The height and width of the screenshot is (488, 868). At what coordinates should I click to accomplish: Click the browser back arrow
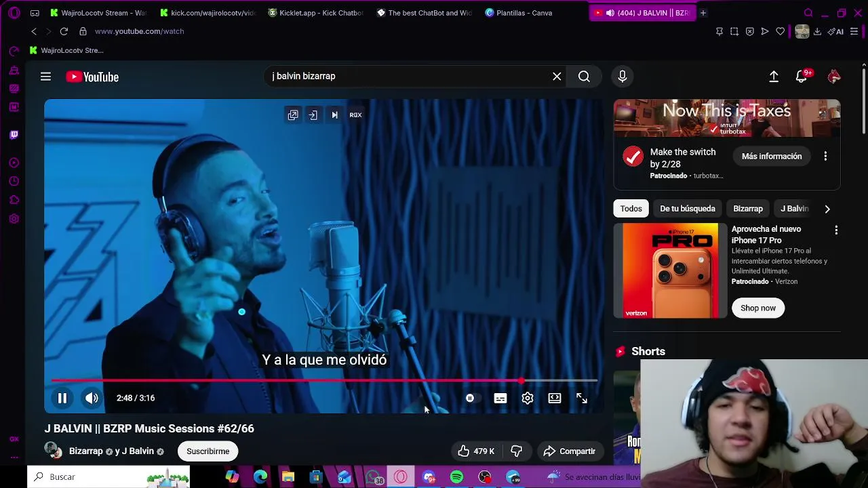click(34, 31)
